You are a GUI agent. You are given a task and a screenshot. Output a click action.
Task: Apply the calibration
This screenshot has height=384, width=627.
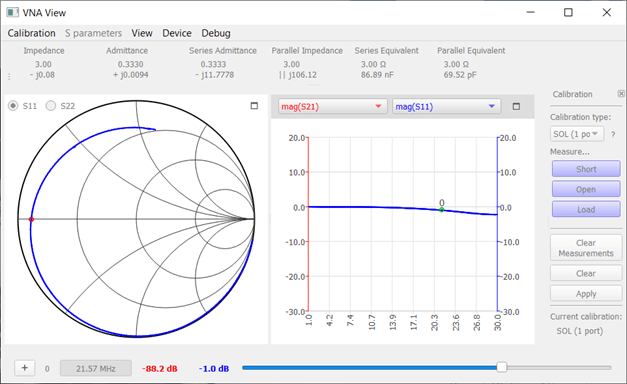point(586,294)
